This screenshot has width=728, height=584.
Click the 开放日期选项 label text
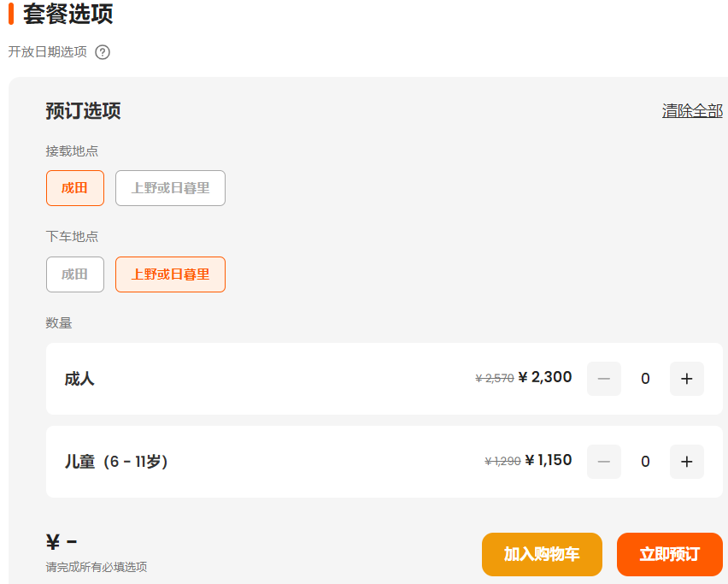(x=48, y=52)
